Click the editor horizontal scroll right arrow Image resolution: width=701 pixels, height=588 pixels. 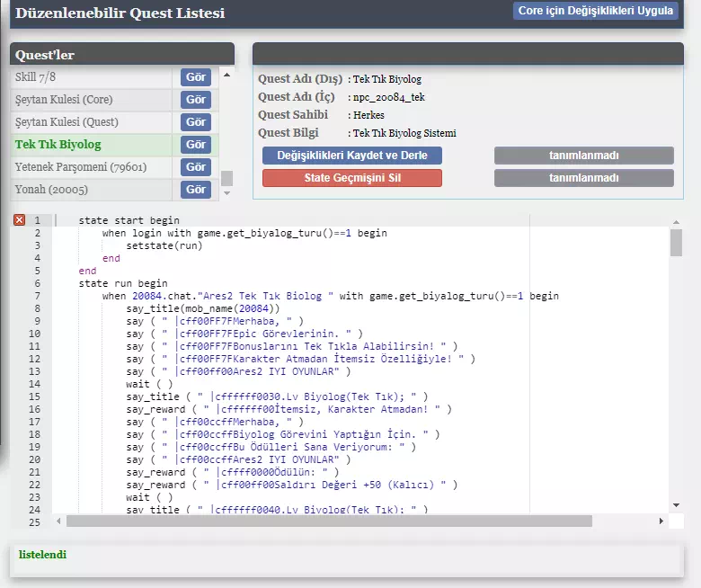(661, 521)
